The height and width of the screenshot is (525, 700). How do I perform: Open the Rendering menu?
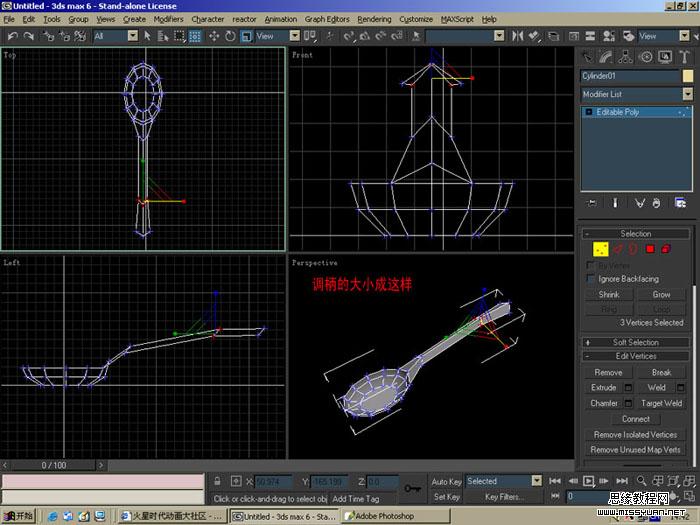(x=374, y=19)
